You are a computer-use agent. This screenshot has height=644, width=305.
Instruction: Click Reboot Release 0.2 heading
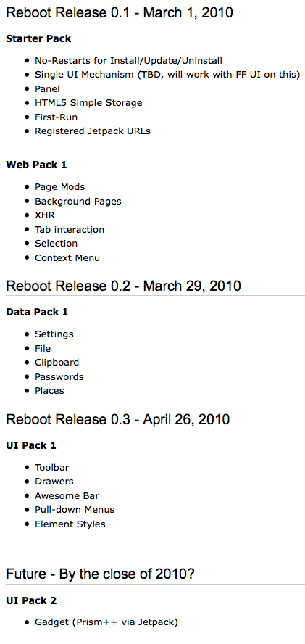click(x=124, y=286)
